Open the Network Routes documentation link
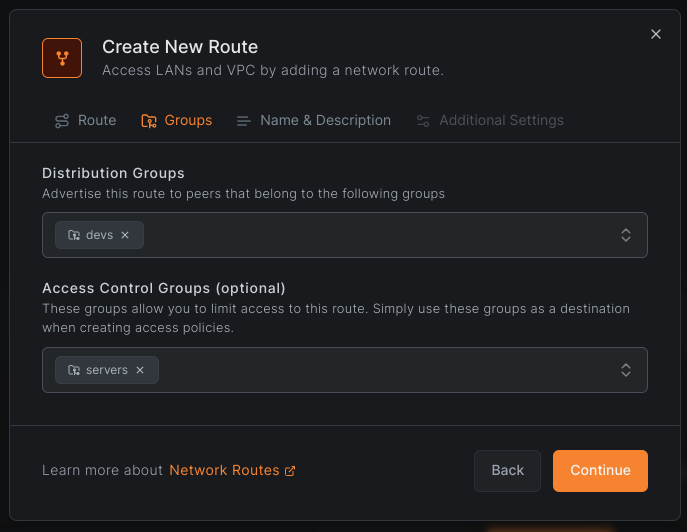The width and height of the screenshot is (687, 532). (x=224, y=470)
